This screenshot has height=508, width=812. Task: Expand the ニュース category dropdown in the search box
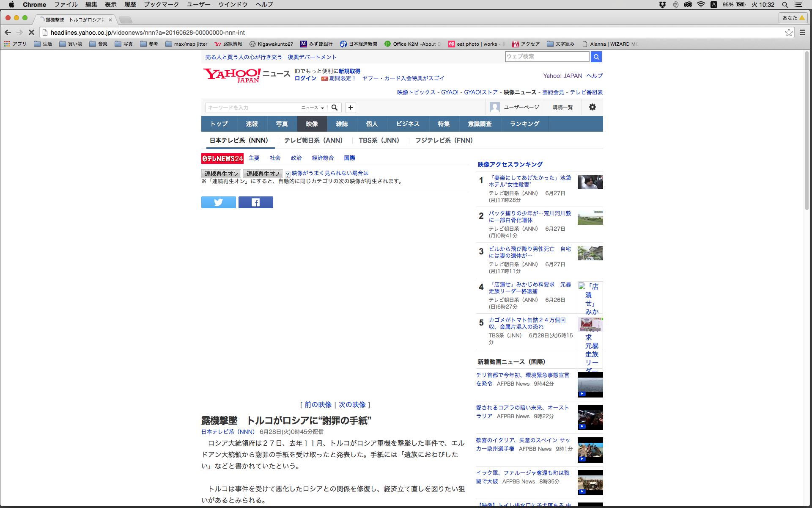(x=313, y=108)
